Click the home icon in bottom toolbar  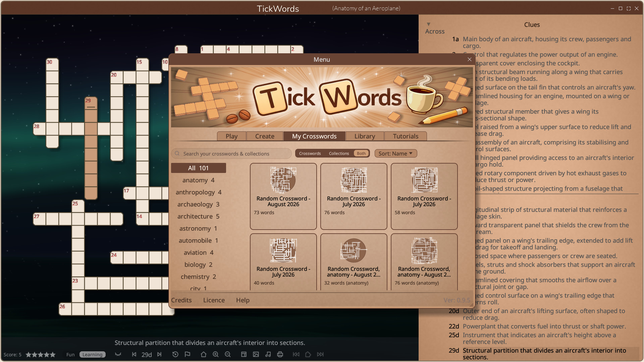(x=203, y=354)
